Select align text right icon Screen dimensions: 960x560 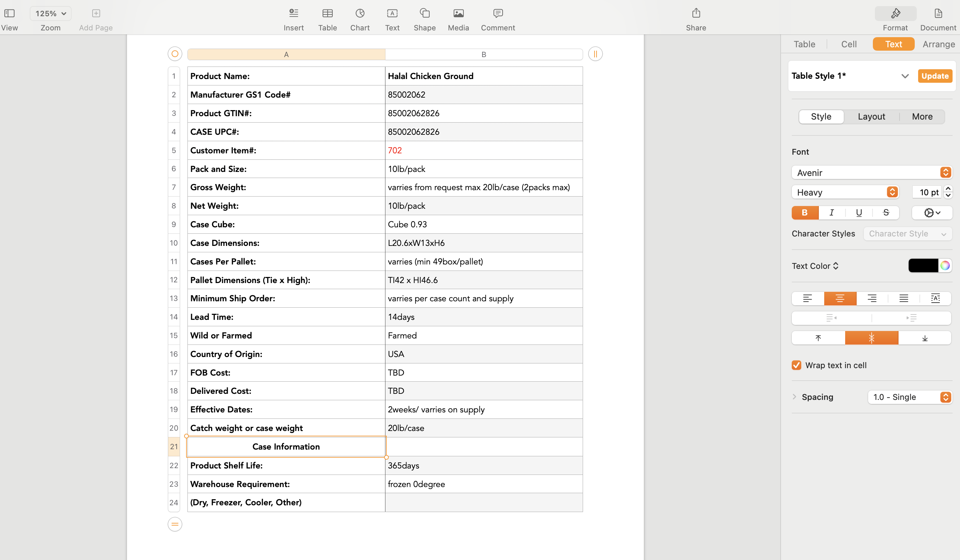pyautogui.click(x=871, y=298)
